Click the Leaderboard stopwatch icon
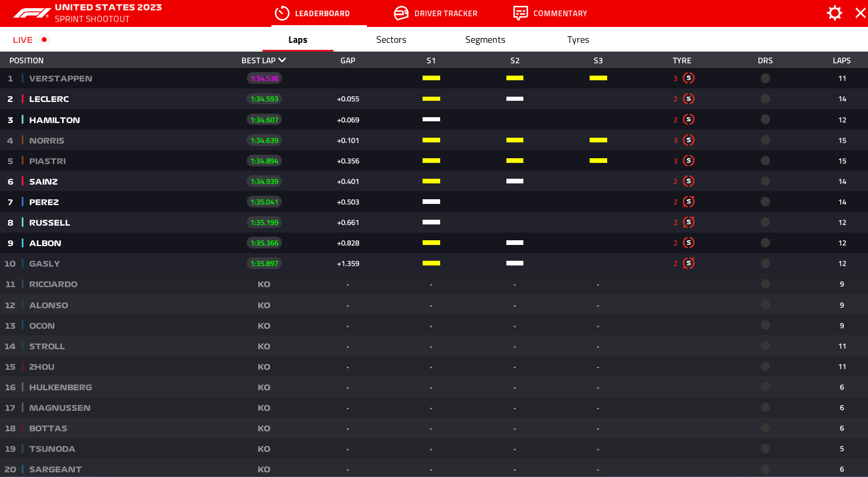The width and height of the screenshot is (868, 477). (282, 13)
